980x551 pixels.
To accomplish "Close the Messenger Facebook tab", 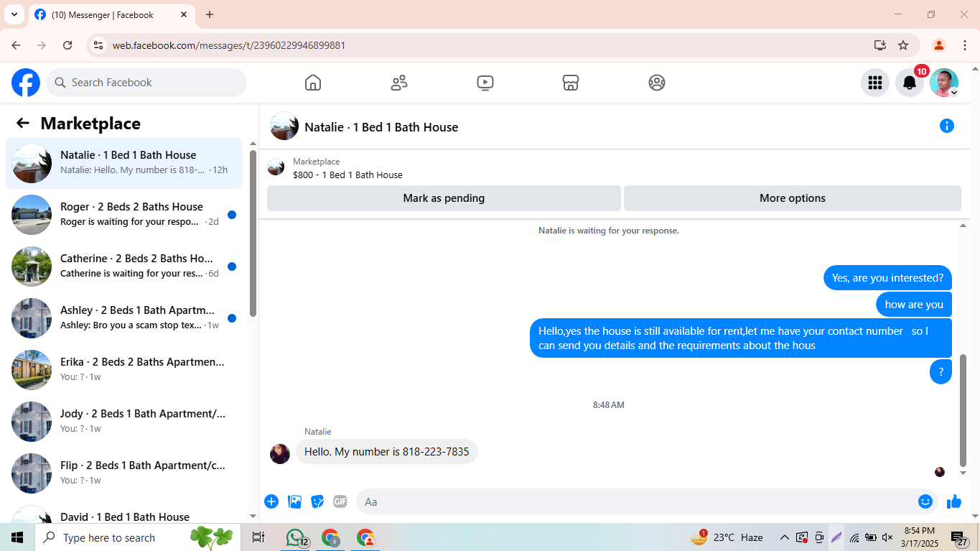I will pos(184,14).
